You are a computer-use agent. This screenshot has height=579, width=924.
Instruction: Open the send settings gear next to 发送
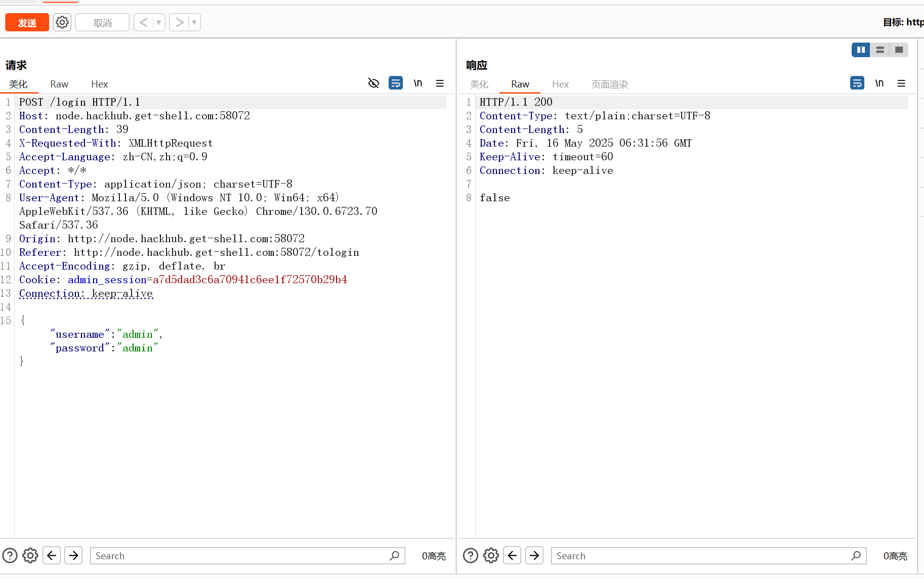point(62,22)
